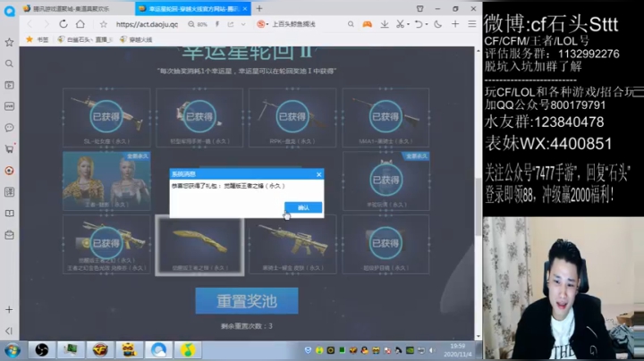Image resolution: width=644 pixels, height=361 pixels.
Task: Open the 80% page zoom indicator
Action: [198, 24]
